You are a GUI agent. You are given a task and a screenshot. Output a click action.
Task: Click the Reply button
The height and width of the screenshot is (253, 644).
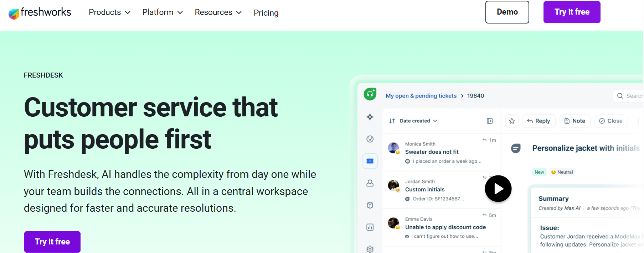[x=539, y=121]
